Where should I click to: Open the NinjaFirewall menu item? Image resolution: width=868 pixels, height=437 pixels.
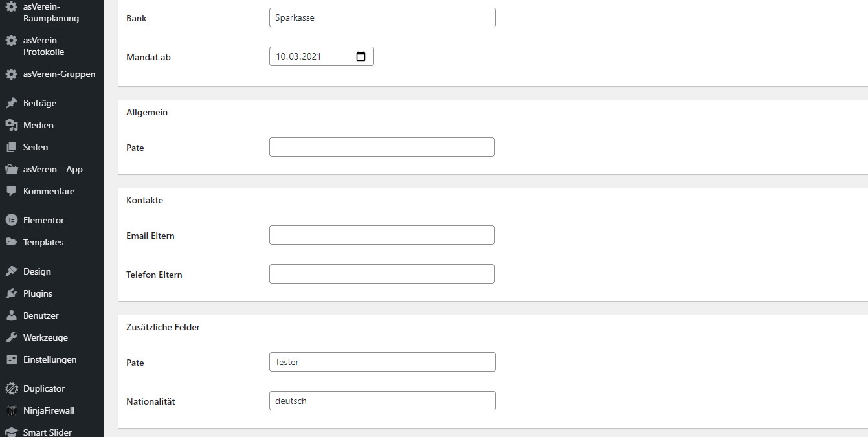click(x=49, y=410)
